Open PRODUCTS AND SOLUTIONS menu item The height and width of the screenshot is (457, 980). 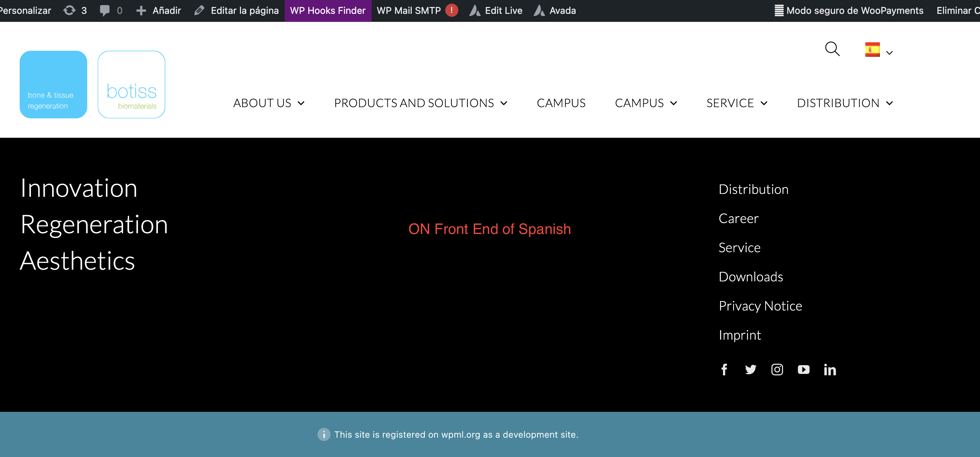point(414,103)
